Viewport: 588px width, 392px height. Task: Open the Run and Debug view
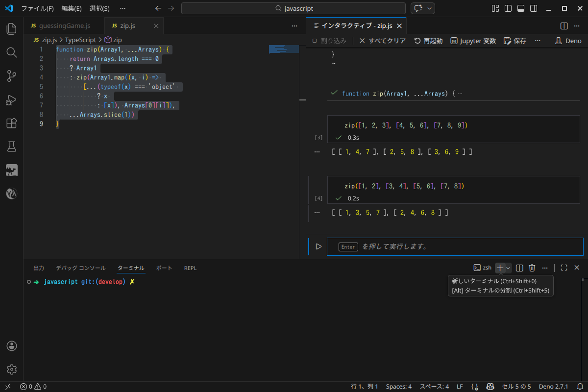(x=12, y=100)
